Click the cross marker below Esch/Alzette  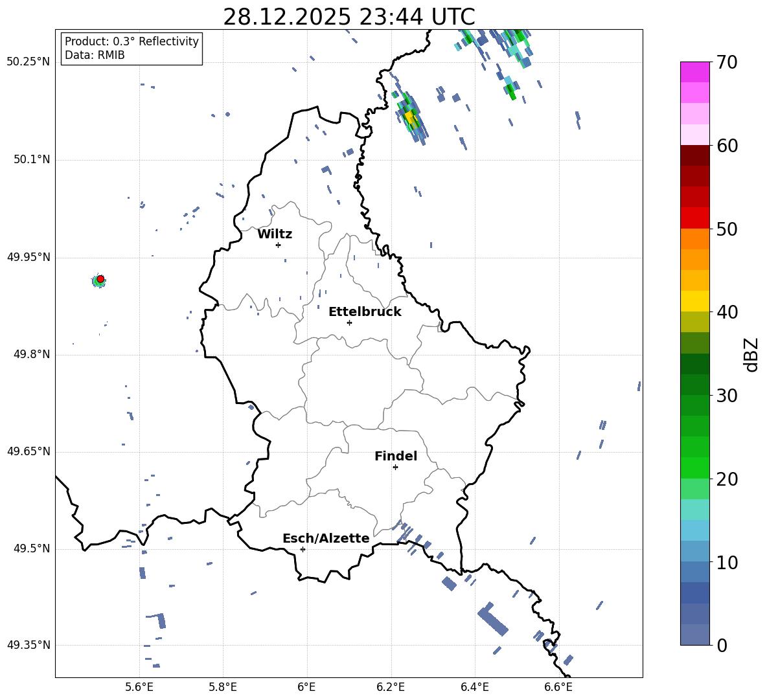pyautogui.click(x=303, y=549)
